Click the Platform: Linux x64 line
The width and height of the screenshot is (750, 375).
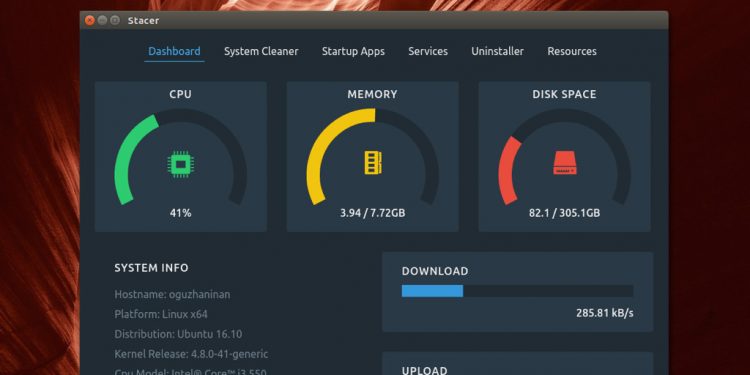161,314
